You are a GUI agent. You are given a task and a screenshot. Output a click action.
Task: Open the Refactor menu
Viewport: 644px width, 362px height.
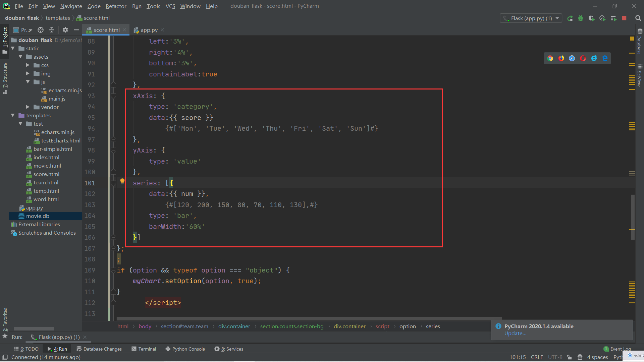(x=116, y=6)
